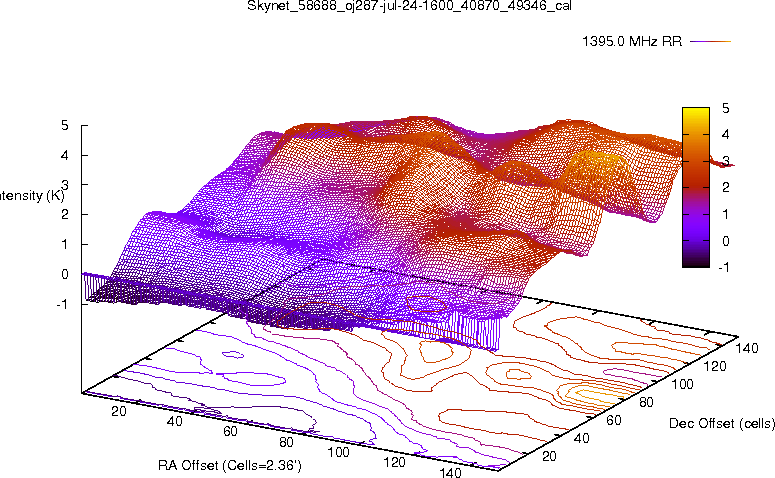Click tick 2 on the Intensity axis
The width and height of the screenshot is (775, 478).
65,215
